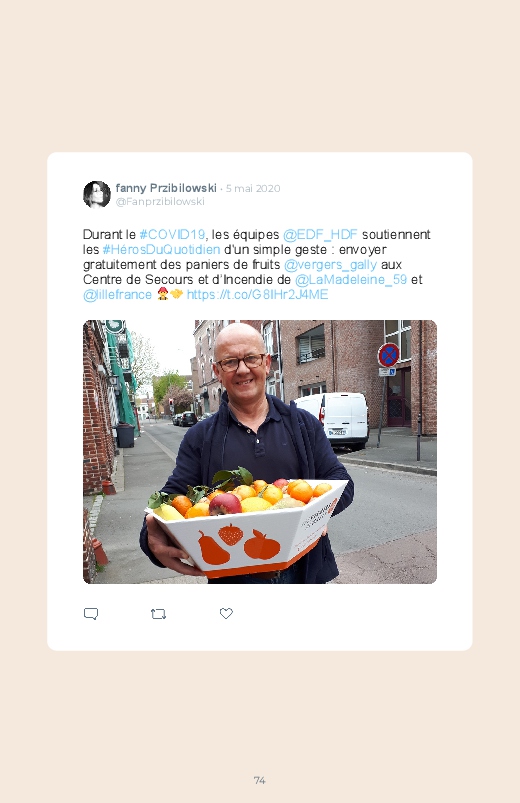Open the @lillefrance mention
This screenshot has width=520, height=803.
click(x=117, y=295)
